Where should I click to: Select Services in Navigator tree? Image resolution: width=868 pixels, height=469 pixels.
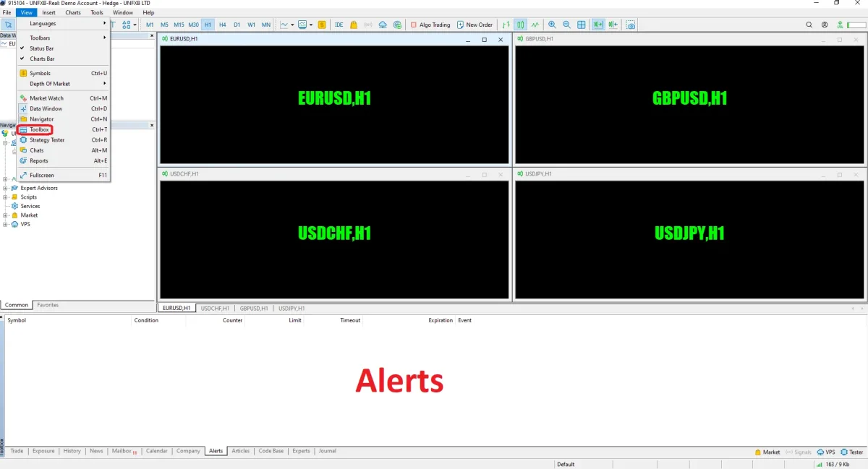click(30, 206)
